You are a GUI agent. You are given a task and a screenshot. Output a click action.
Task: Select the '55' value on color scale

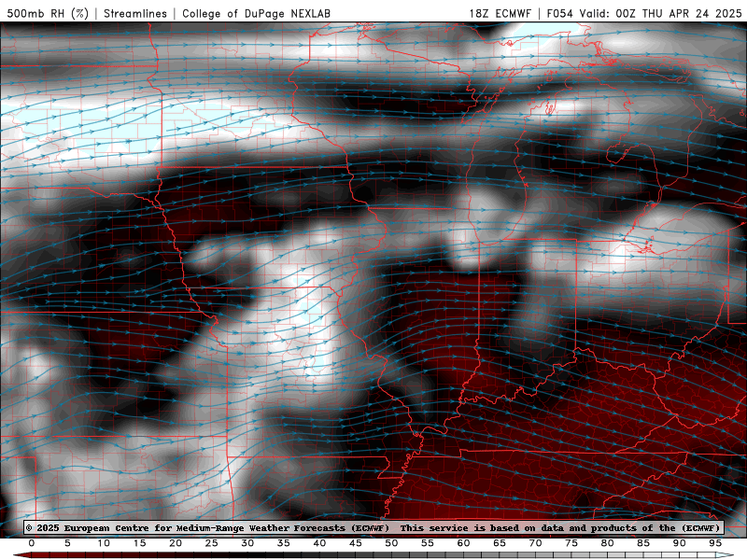click(428, 543)
